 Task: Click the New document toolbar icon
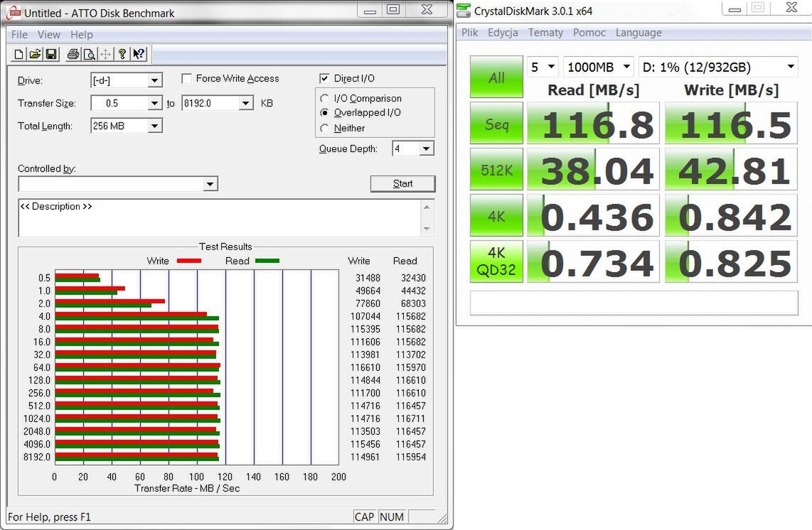pyautogui.click(x=18, y=54)
